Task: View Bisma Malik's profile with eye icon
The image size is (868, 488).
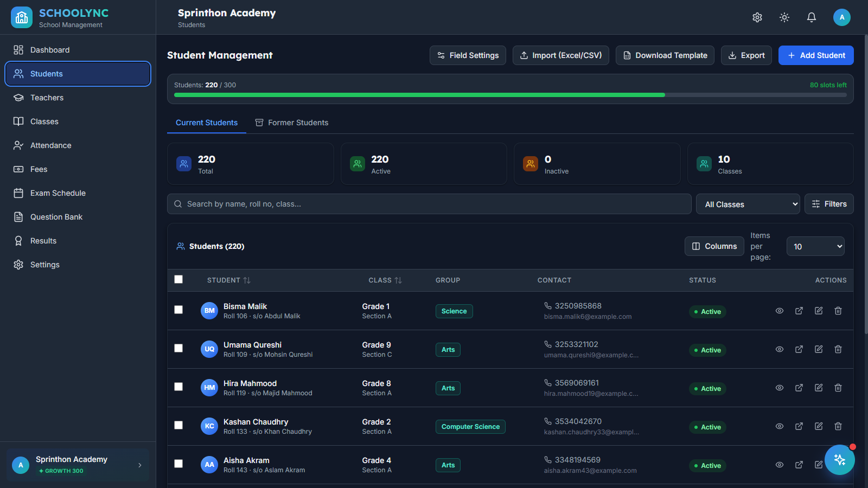Action: coord(780,311)
